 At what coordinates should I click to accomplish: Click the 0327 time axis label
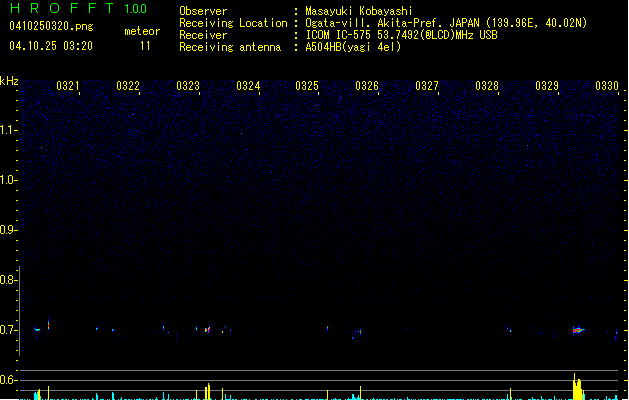(x=427, y=86)
